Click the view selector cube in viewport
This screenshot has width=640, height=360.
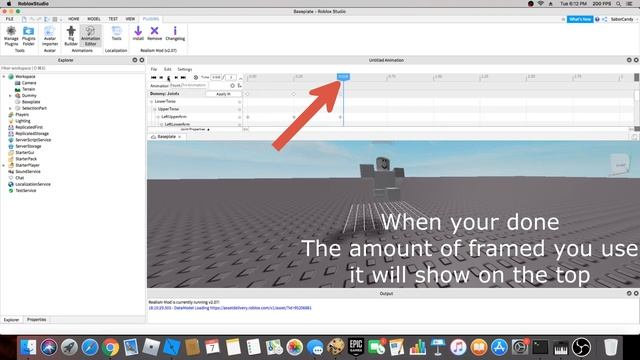[619, 163]
